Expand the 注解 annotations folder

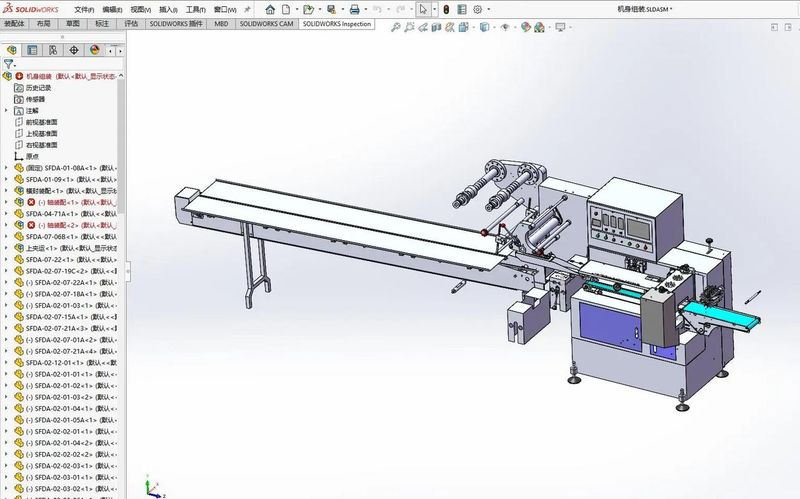(x=6, y=110)
